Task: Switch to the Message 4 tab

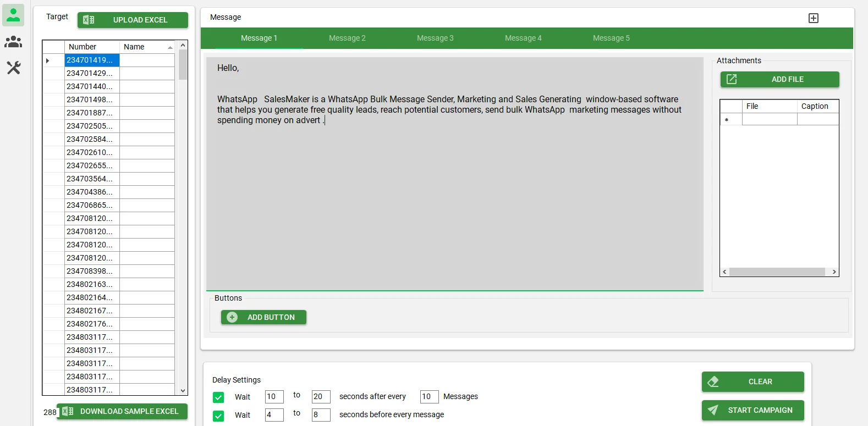Action: click(523, 38)
